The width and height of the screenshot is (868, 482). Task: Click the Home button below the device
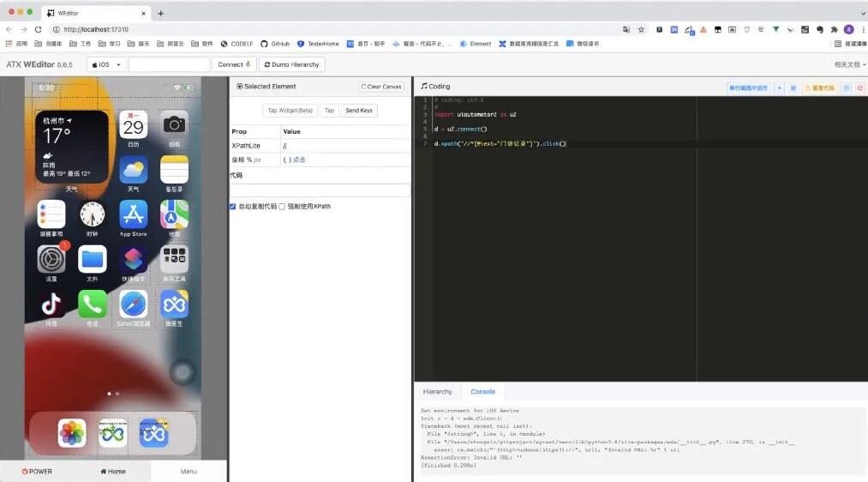pos(113,472)
